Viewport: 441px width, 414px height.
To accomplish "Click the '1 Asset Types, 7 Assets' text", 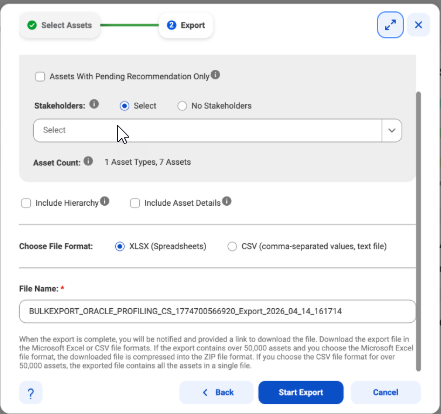I will point(148,162).
